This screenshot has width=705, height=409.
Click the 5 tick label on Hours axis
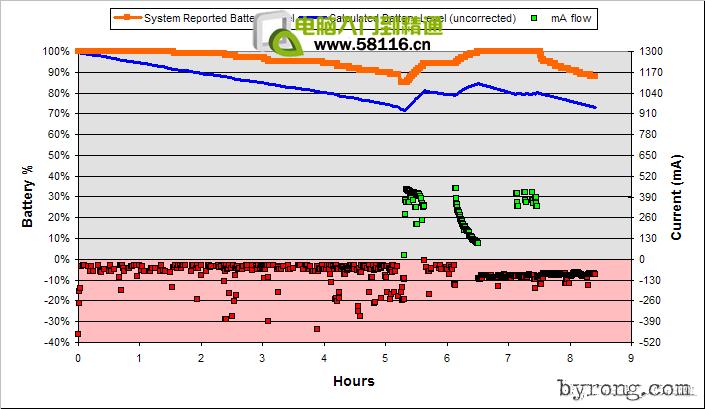tap(385, 358)
